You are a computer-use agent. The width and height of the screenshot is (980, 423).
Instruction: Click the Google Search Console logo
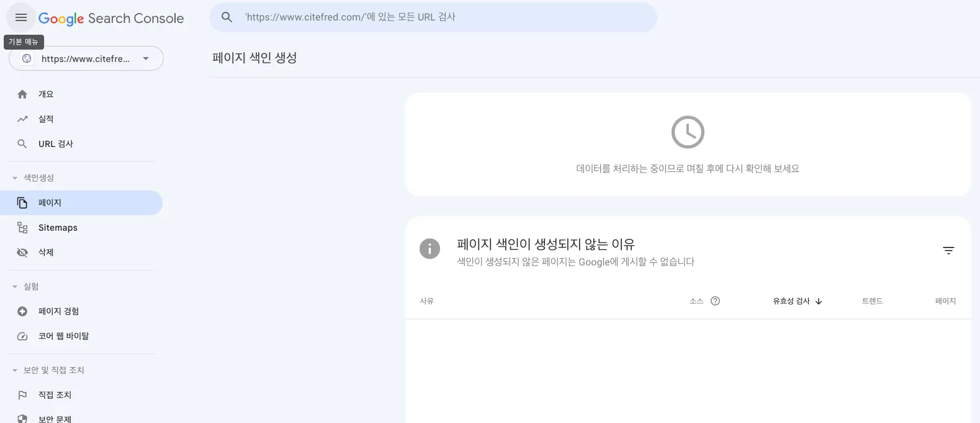[111, 19]
